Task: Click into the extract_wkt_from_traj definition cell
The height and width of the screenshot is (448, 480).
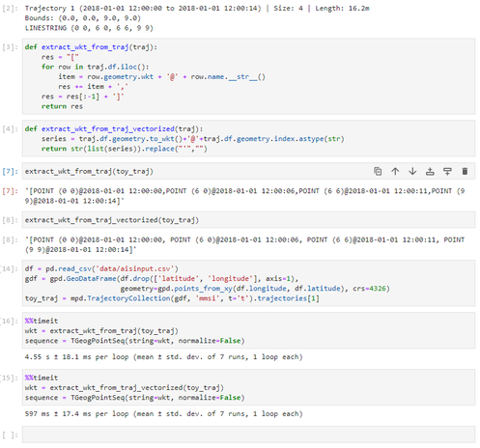Action: [x=248, y=76]
